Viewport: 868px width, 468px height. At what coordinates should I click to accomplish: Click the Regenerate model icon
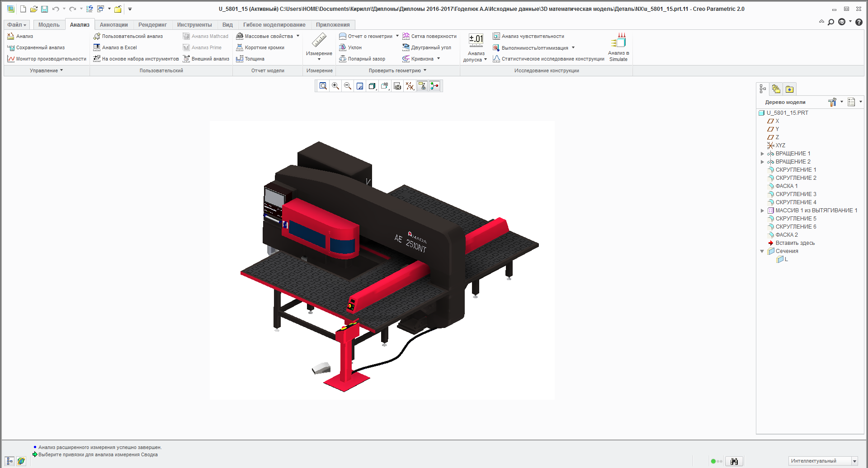click(90, 9)
